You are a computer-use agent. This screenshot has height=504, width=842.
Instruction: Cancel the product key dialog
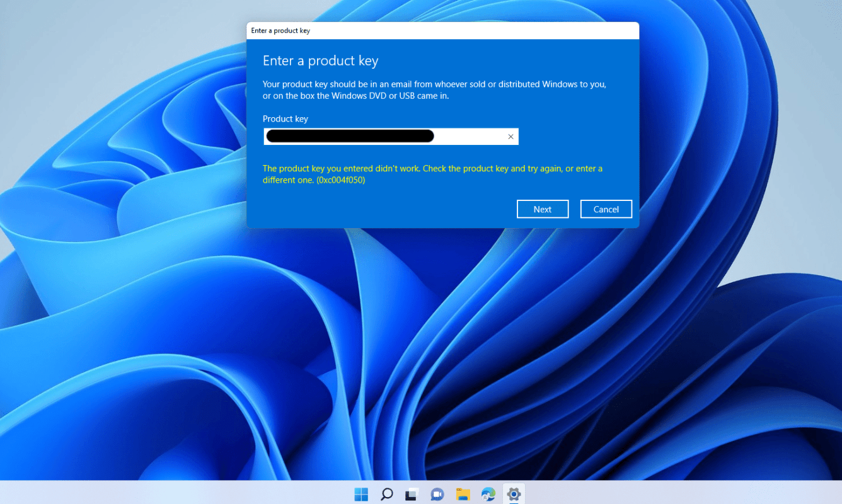click(606, 209)
